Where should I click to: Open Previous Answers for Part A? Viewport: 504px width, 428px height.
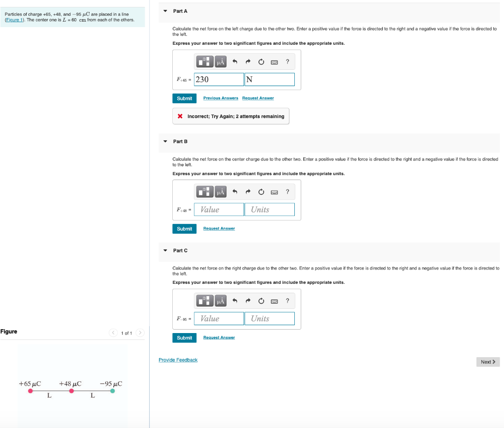(x=220, y=98)
